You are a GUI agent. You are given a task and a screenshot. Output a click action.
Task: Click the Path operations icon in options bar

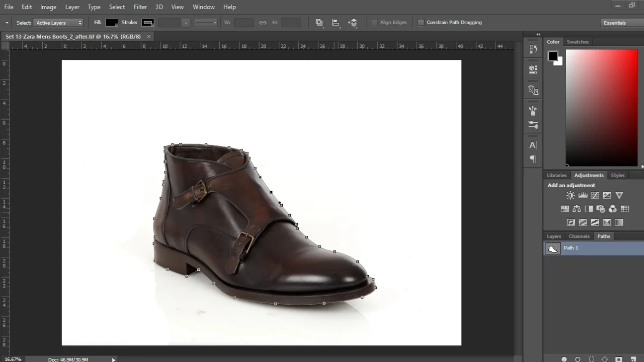(319, 23)
